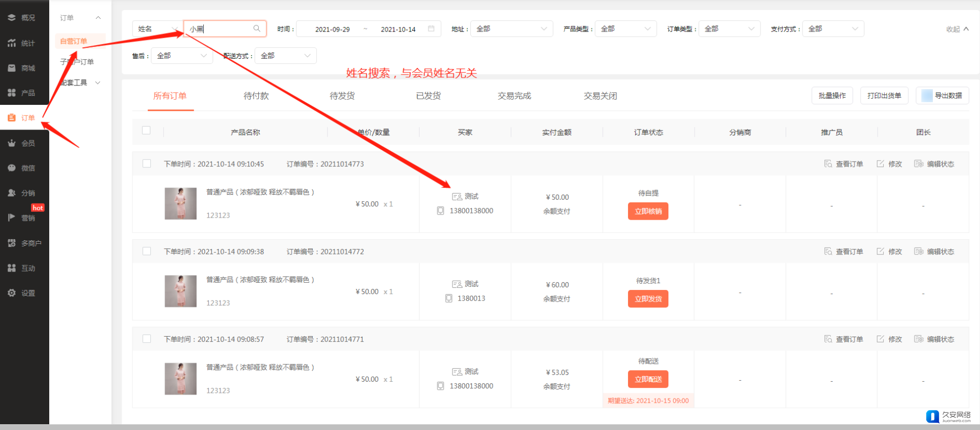Open the 会员 members sidebar icon
Screen dimensions: 980x430
(x=12, y=143)
